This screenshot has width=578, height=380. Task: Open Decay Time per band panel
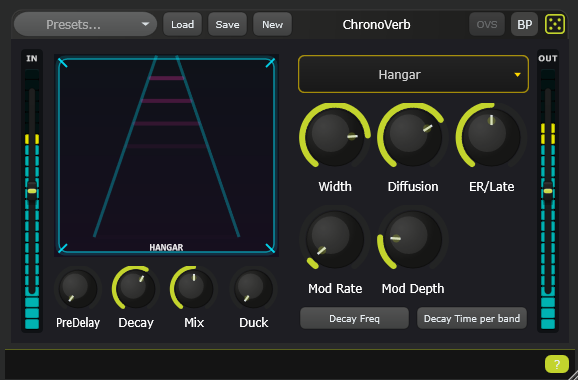472,318
